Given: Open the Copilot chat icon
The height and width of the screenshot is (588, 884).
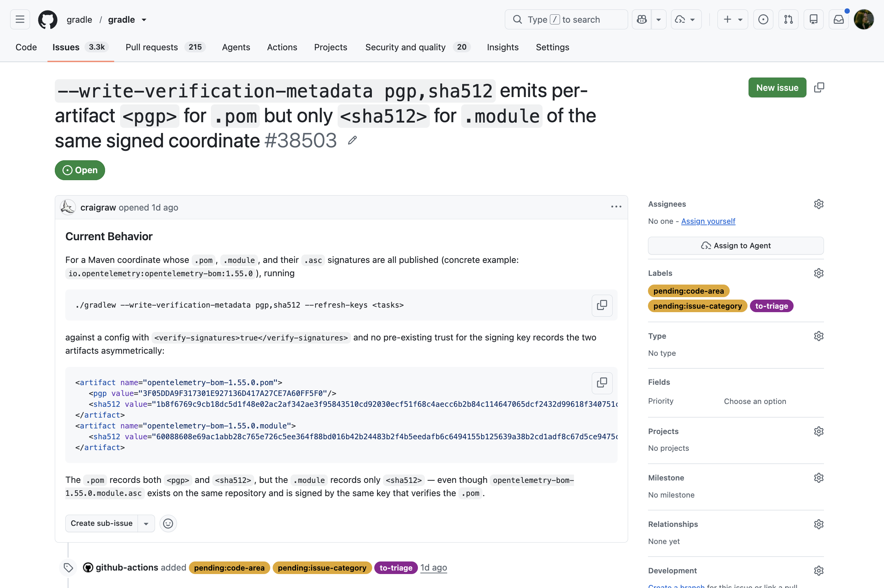Looking at the screenshot, I should tap(641, 20).
